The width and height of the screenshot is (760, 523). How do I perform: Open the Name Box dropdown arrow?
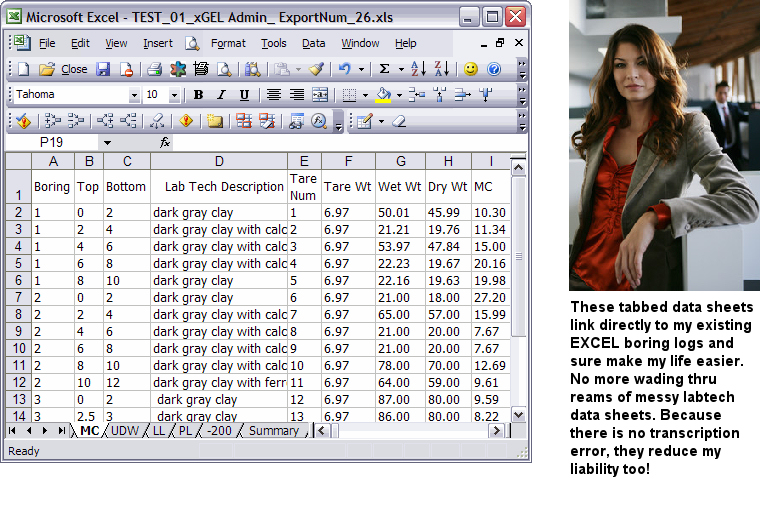point(107,143)
